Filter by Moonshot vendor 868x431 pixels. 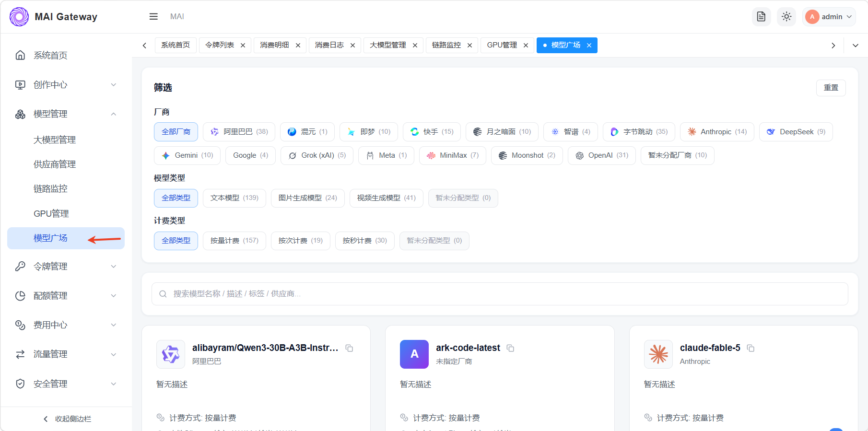point(527,155)
